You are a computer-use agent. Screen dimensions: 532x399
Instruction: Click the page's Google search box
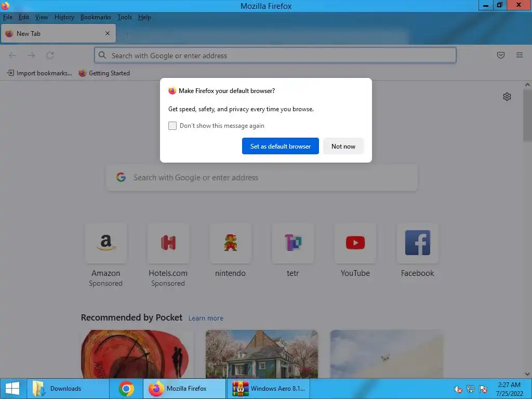pyautogui.click(x=262, y=178)
